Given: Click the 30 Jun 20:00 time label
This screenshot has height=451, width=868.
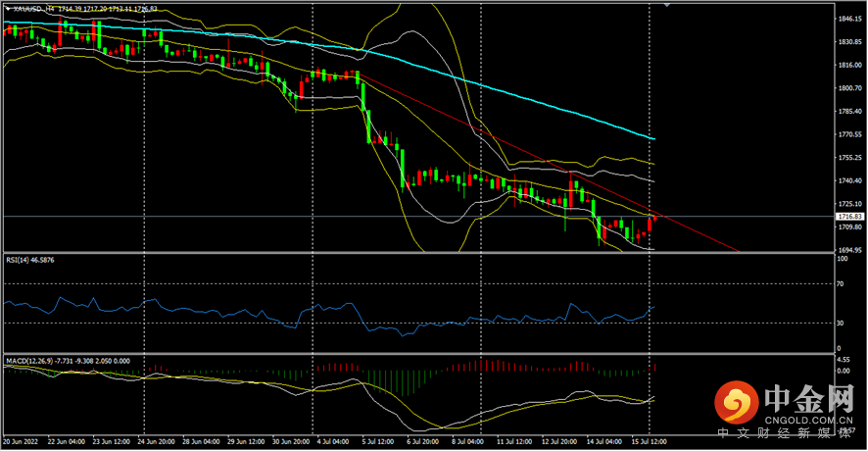Looking at the screenshot, I should coord(291,441).
